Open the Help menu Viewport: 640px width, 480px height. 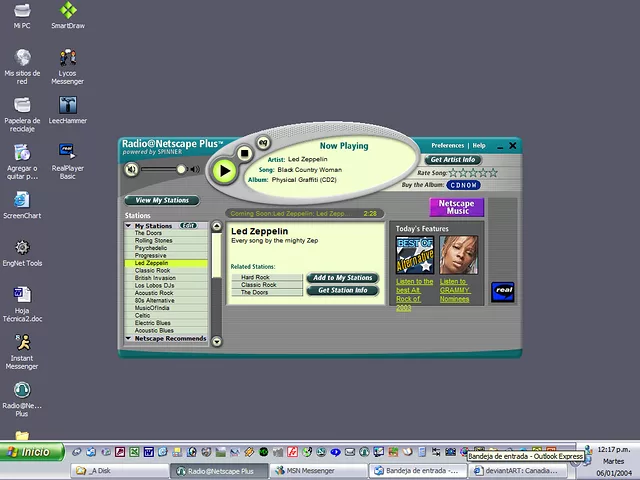coord(479,146)
